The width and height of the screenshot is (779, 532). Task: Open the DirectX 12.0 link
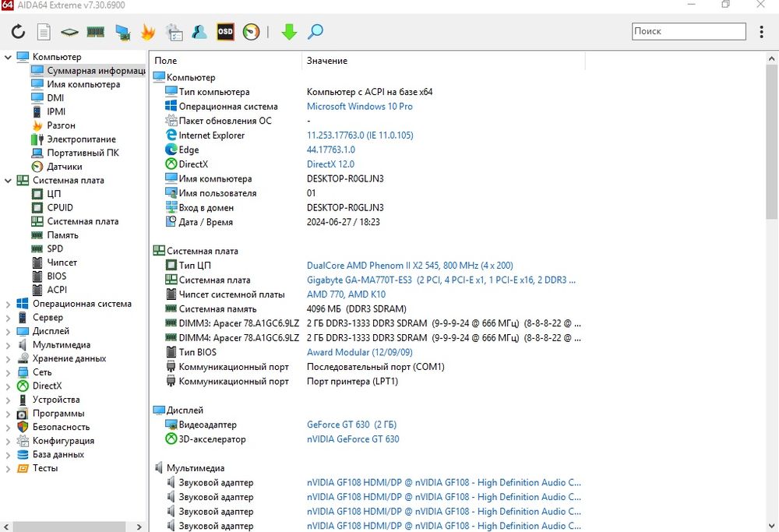pyautogui.click(x=330, y=164)
